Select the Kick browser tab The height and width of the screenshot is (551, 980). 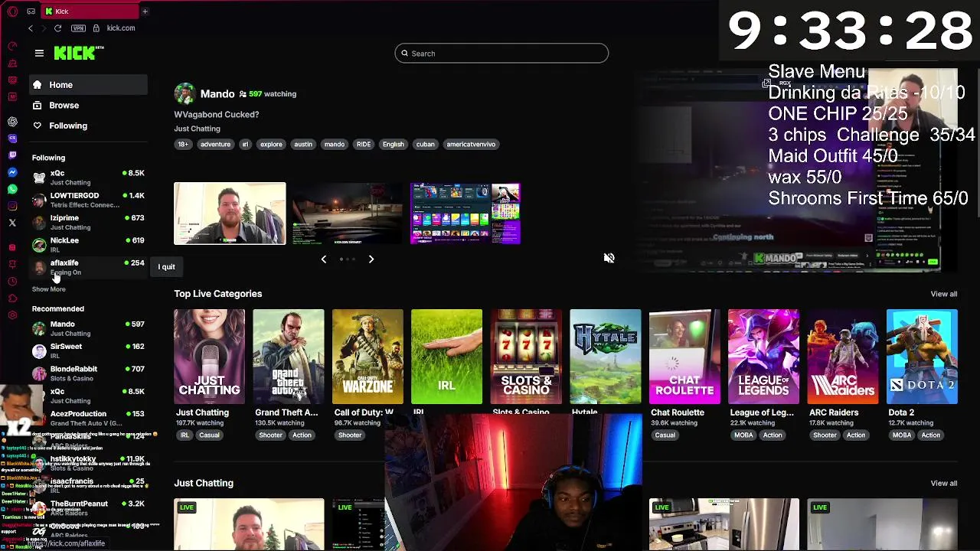click(x=90, y=11)
